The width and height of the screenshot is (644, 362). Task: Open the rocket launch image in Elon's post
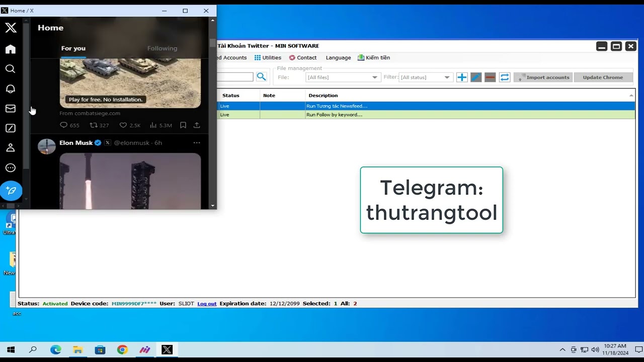(x=130, y=181)
